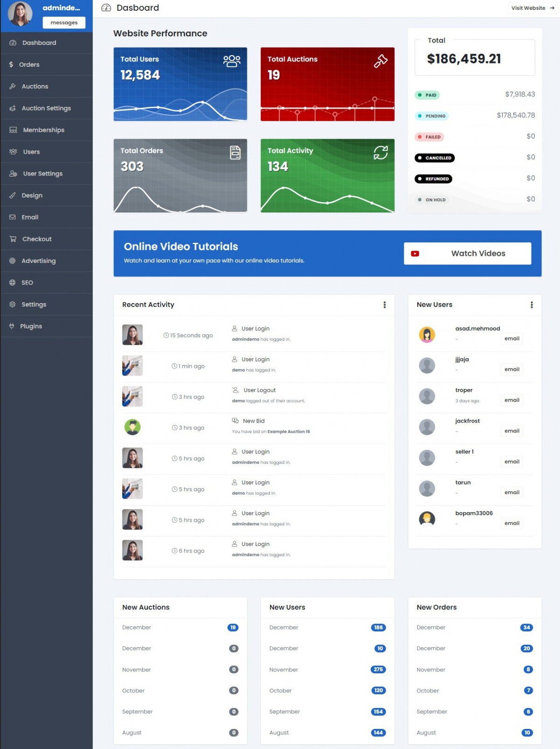Viewport: 560px width, 749px height.
Task: Click the globe icon next to SEO
Action: 13,283
